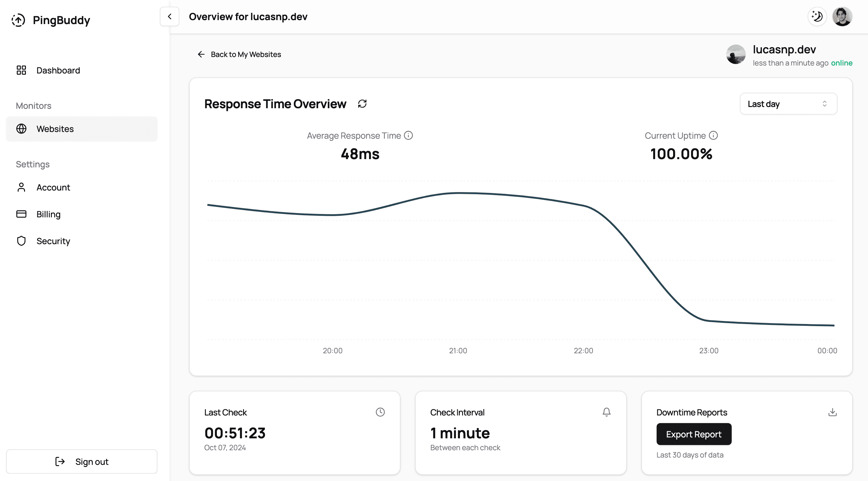Open the Dashboard page
The height and width of the screenshot is (481, 868).
tap(81, 70)
